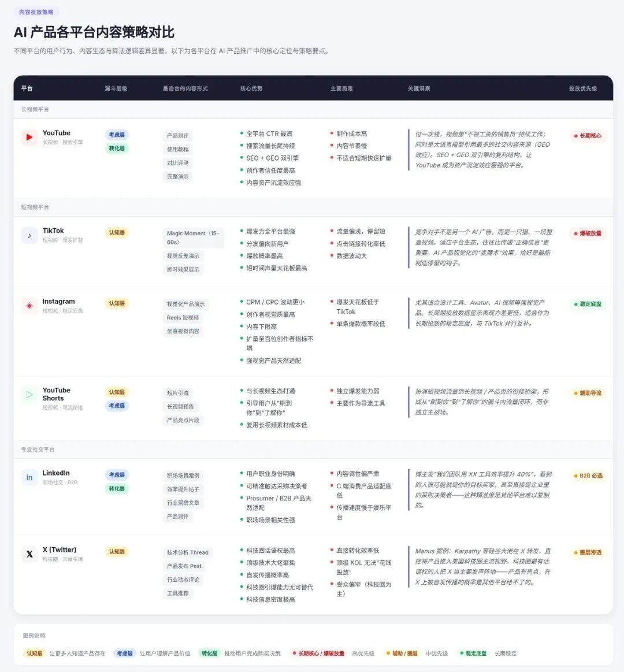Click the YouTube red play icon
Image resolution: width=624 pixels, height=672 pixels.
point(29,137)
